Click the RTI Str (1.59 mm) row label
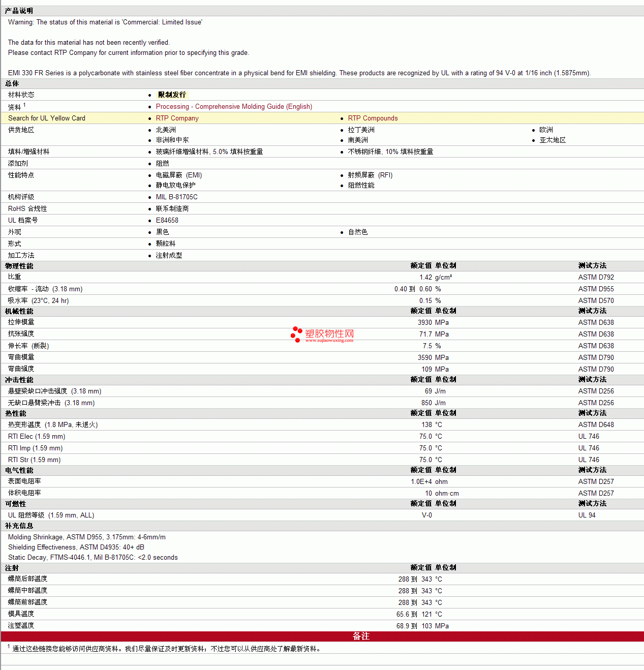Screen dimensions: 644x670 pos(35,460)
